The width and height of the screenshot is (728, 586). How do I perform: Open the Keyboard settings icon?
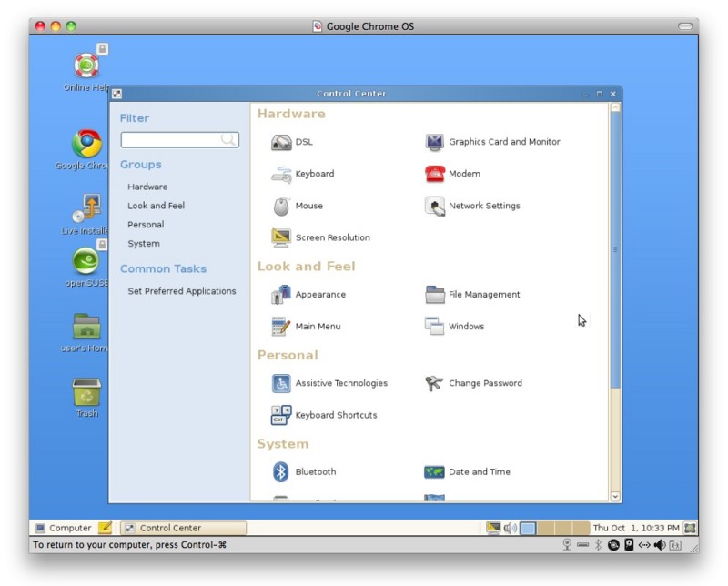coord(281,174)
